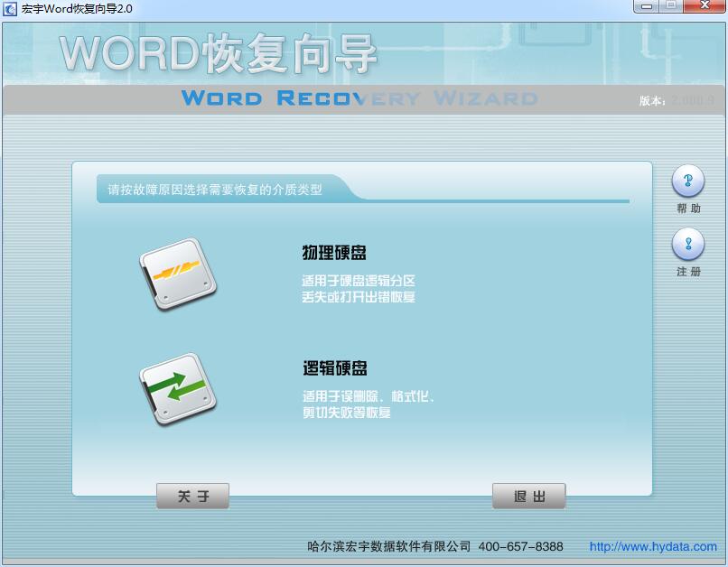Open registration via the exclamation bubble icon

(x=688, y=242)
